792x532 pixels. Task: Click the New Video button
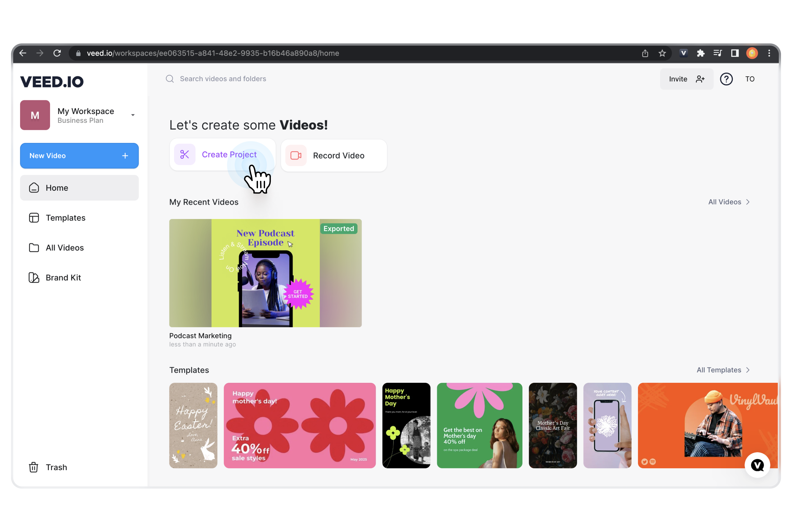click(x=78, y=156)
